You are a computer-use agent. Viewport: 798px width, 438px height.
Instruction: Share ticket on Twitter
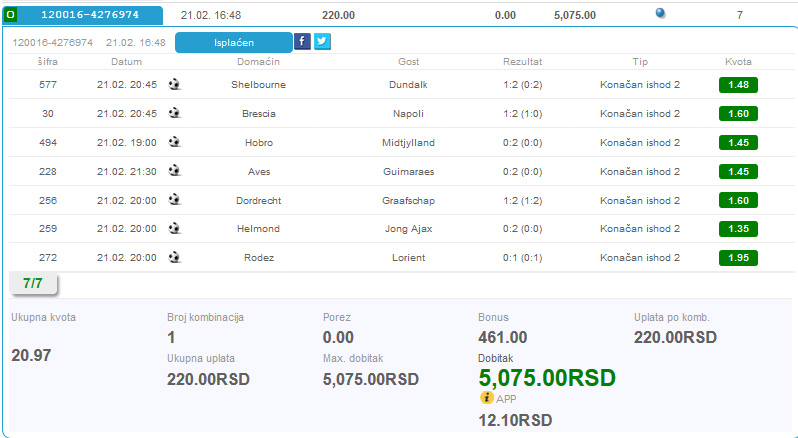click(x=322, y=41)
